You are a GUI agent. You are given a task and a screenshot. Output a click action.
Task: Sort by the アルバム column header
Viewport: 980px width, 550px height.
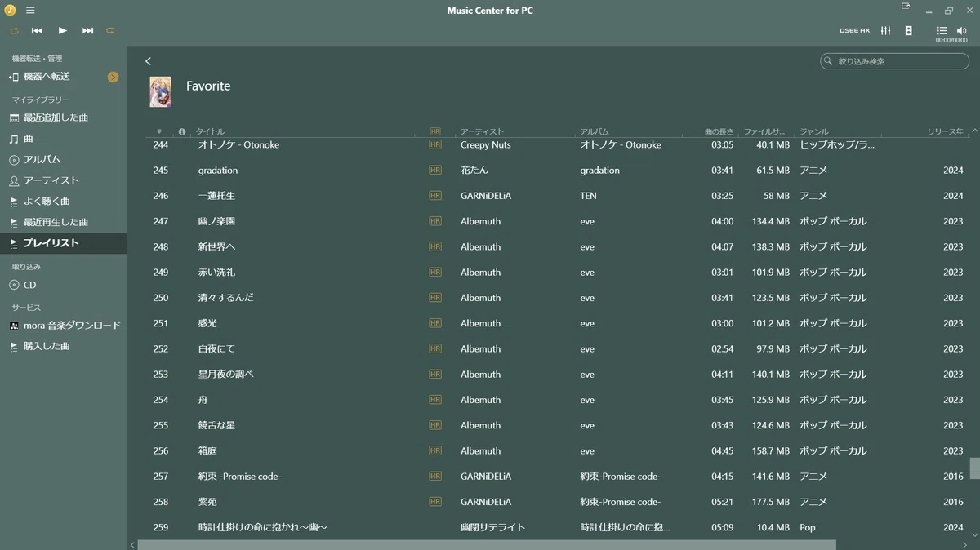[595, 131]
